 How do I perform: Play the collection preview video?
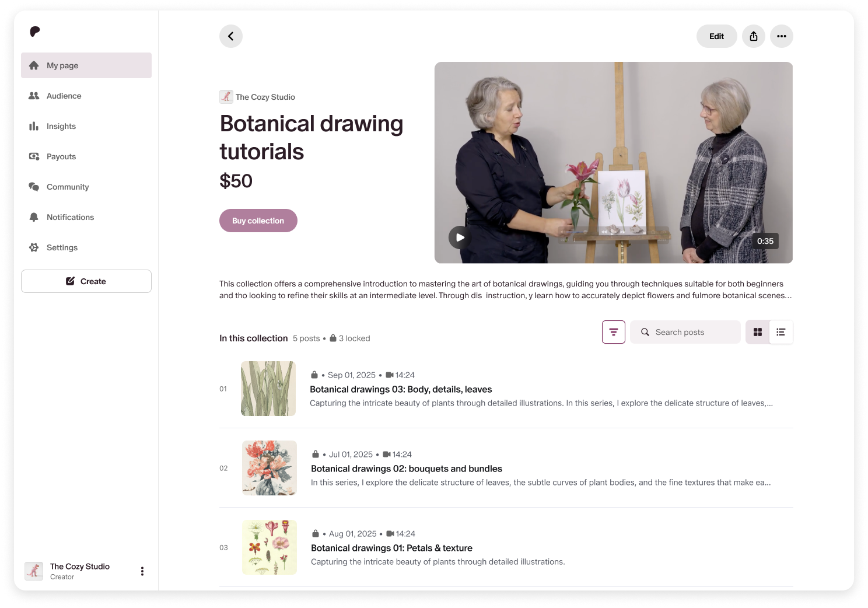point(460,237)
